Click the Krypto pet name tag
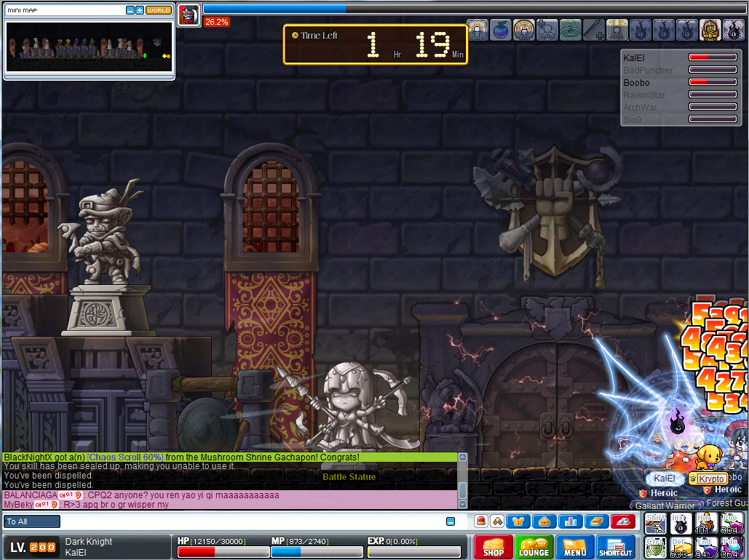Image resolution: width=749 pixels, height=560 pixels. click(x=708, y=479)
